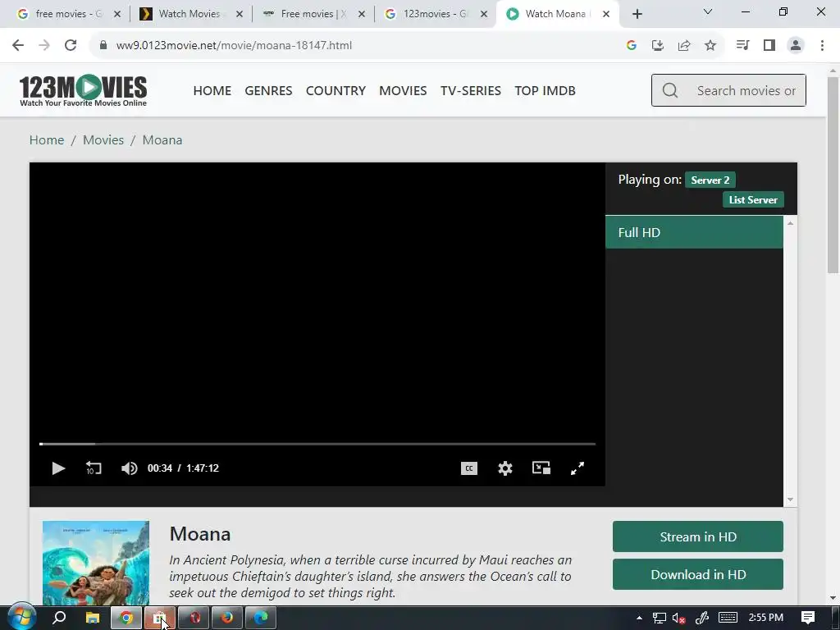Image resolution: width=840 pixels, height=630 pixels.
Task: Click Stream in HD button
Action: tap(698, 536)
